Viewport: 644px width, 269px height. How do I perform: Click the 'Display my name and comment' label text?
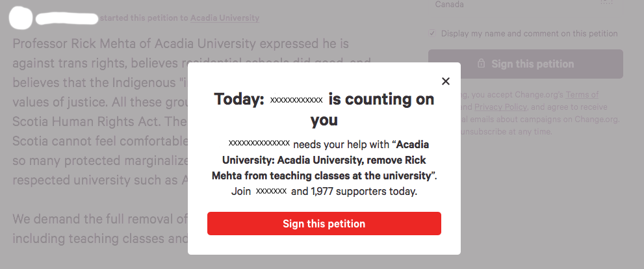(x=529, y=33)
